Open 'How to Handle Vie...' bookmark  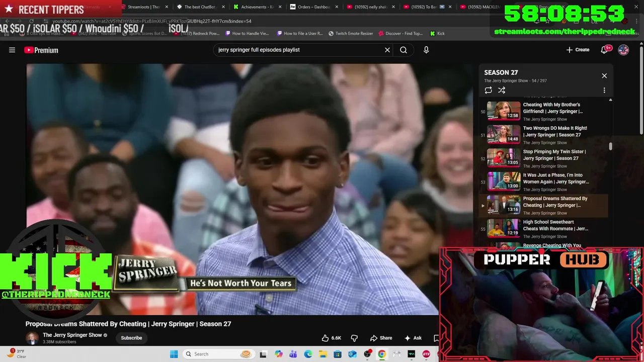point(247,33)
